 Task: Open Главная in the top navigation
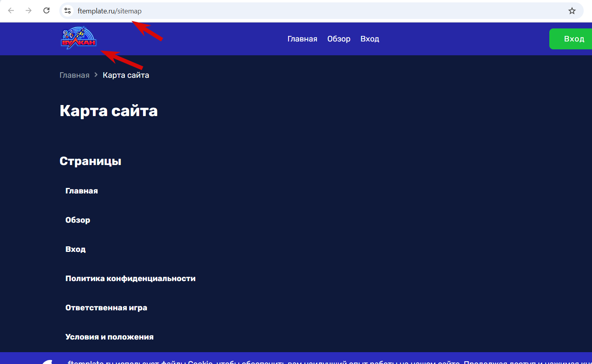302,39
